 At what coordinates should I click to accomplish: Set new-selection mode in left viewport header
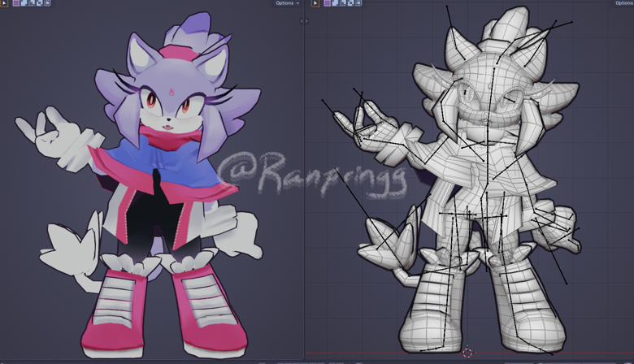click(x=16, y=3)
